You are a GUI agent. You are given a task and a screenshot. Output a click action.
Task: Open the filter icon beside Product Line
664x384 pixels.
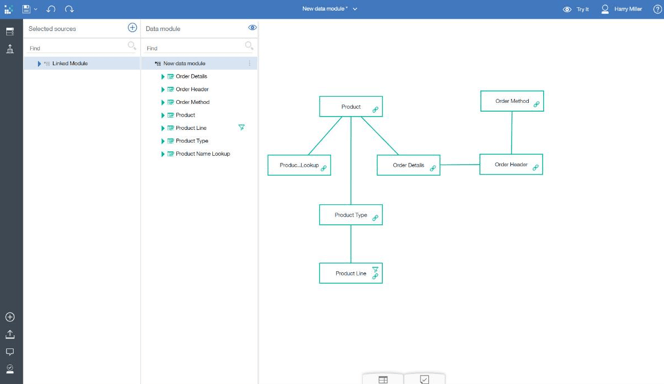click(x=241, y=127)
